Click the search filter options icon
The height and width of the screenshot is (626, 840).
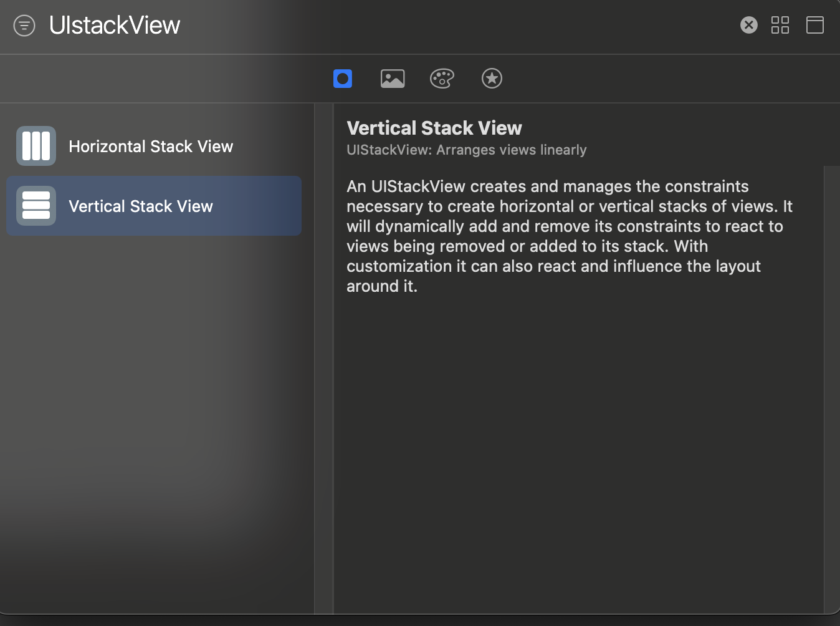click(24, 26)
